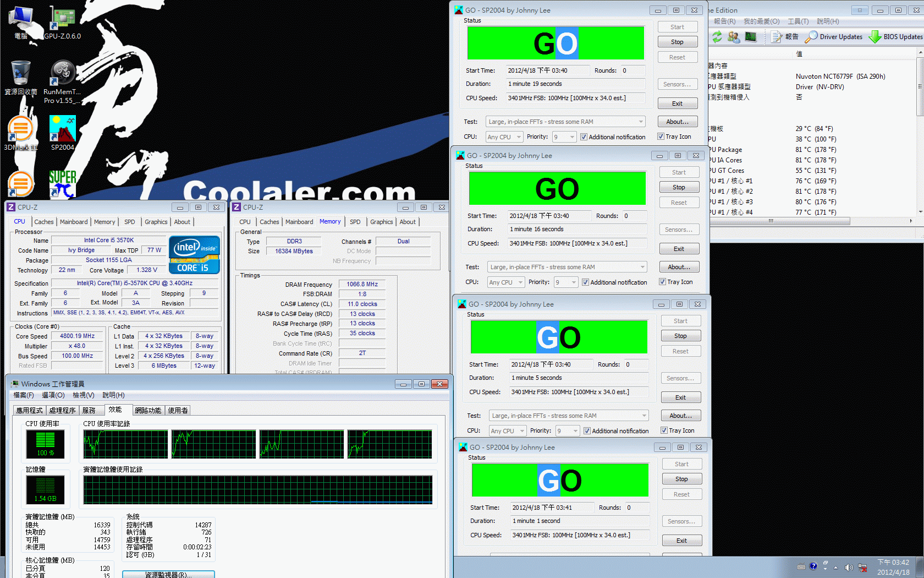
Task: Switch to SPD tab in the CPU-Z Memory window
Action: (x=355, y=222)
